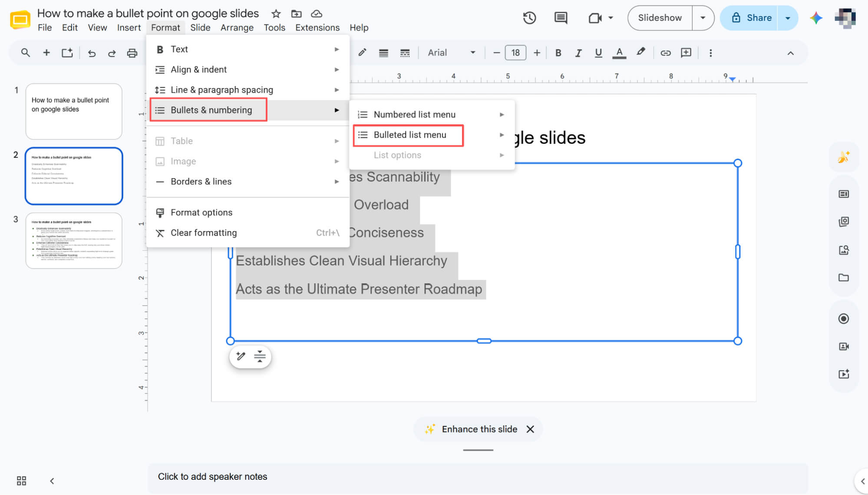Click the new slide with layout icon
Image resolution: width=868 pixels, height=495 pixels.
point(67,53)
